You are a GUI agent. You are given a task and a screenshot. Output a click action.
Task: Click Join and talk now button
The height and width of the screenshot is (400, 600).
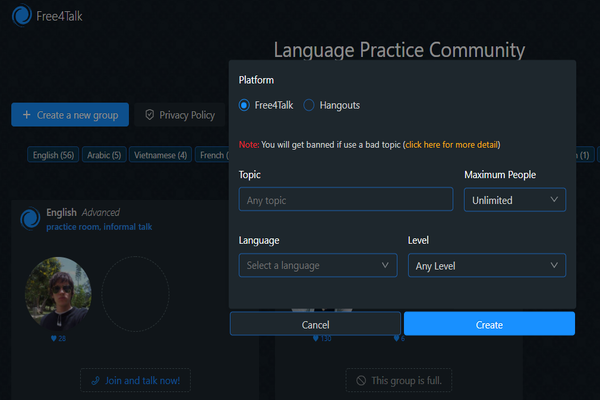pos(135,380)
